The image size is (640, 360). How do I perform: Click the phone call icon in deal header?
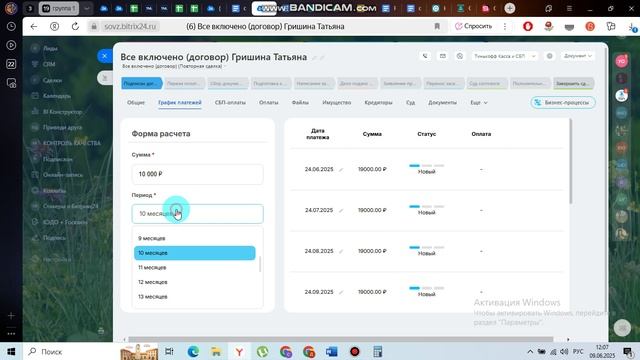coord(425,56)
